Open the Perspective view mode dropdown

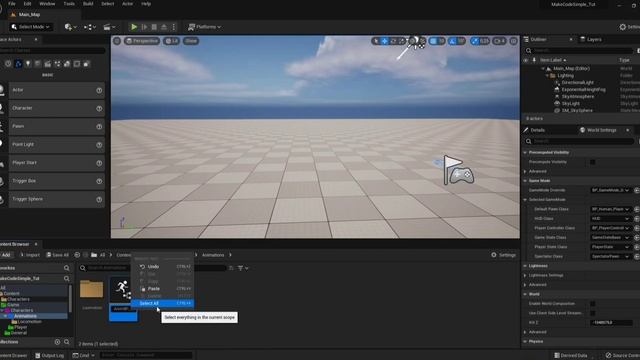142,41
